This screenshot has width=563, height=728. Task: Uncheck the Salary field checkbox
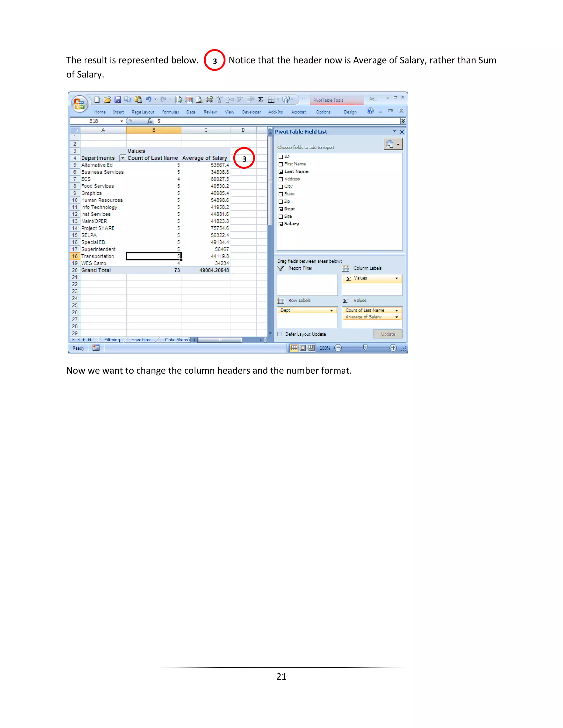coord(281,224)
